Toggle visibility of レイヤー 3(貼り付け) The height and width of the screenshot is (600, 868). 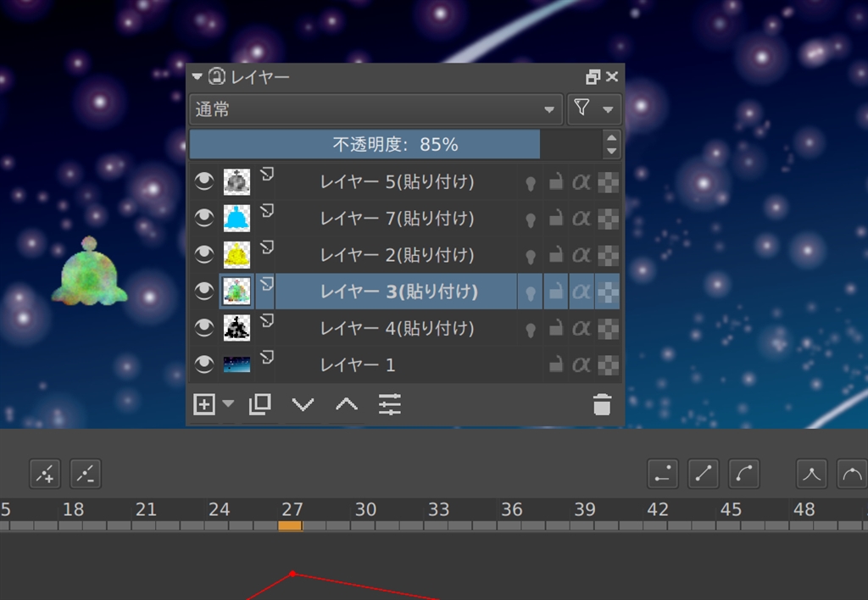pos(203,291)
